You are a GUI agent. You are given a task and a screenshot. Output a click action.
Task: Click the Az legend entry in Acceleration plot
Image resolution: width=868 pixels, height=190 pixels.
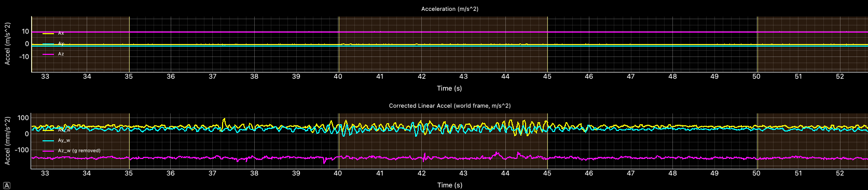pyautogui.click(x=53, y=54)
